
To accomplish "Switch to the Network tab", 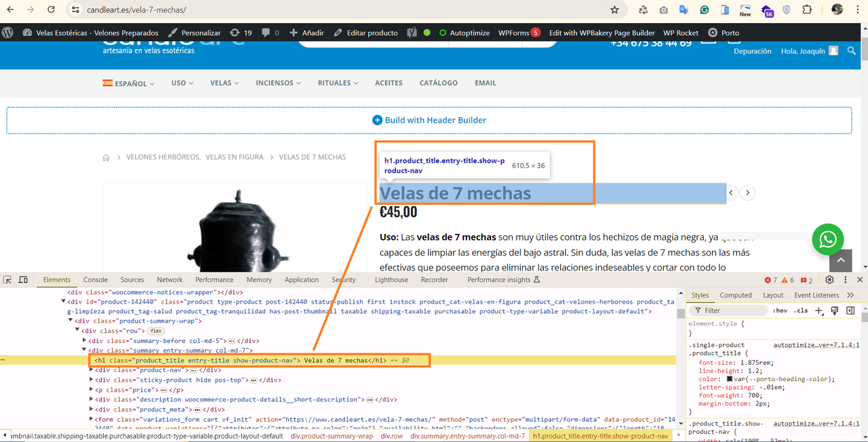I will 170,279.
